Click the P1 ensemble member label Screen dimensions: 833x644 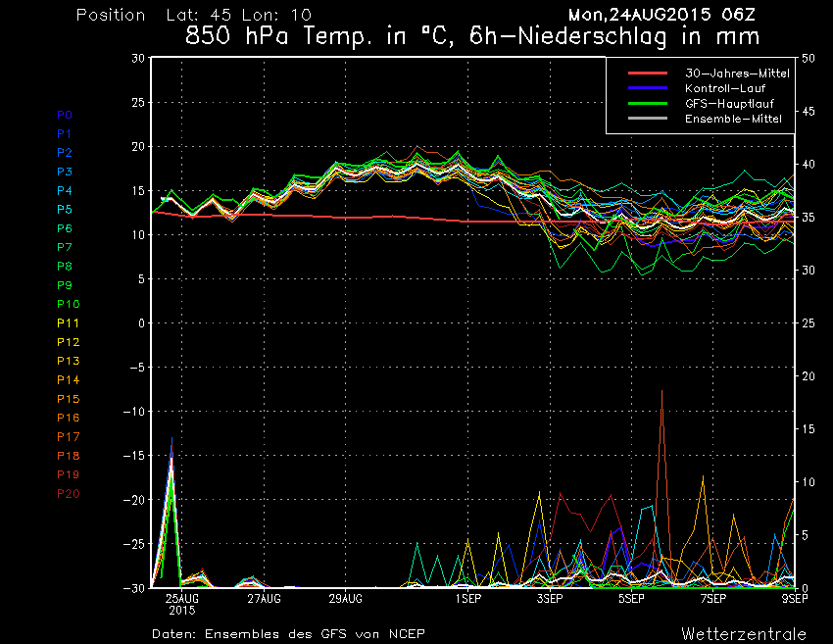point(65,134)
